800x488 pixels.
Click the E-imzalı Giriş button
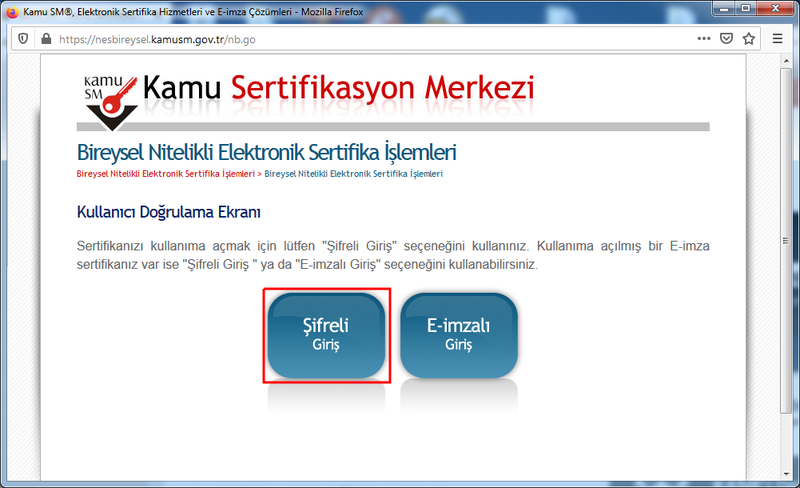[x=458, y=335]
